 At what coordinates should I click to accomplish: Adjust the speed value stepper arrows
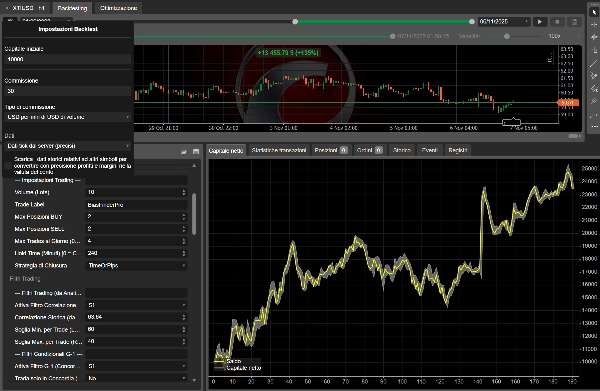tap(578, 36)
